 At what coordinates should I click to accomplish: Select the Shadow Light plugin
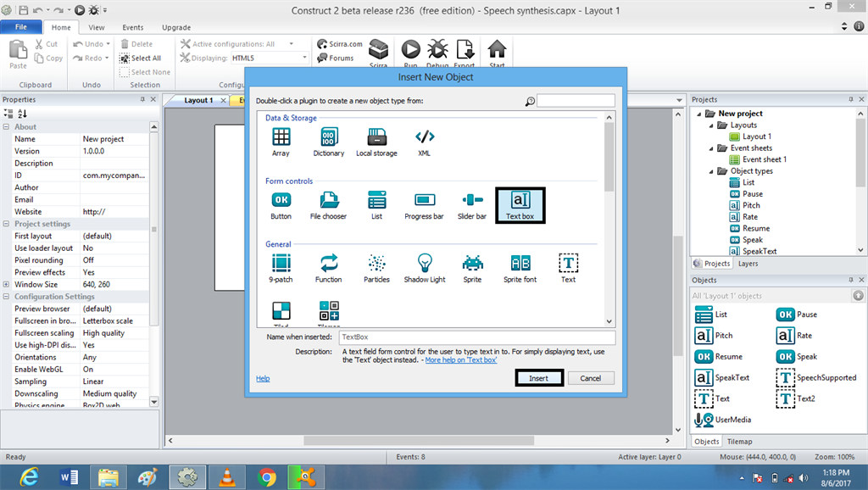[x=424, y=269]
